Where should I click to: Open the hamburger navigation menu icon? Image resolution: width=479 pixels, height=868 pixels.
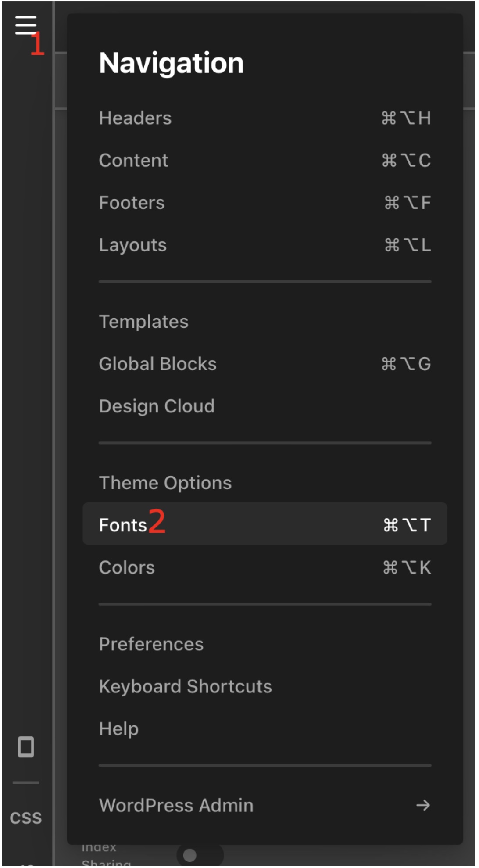[26, 25]
